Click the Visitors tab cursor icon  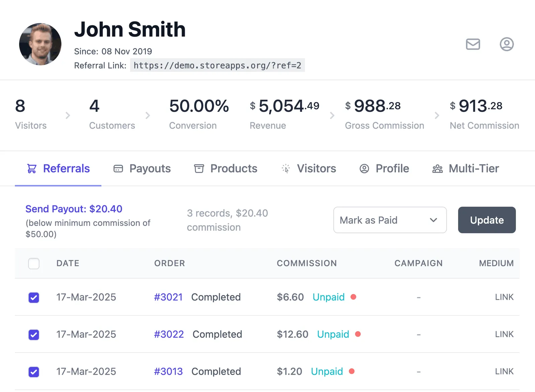point(286,169)
